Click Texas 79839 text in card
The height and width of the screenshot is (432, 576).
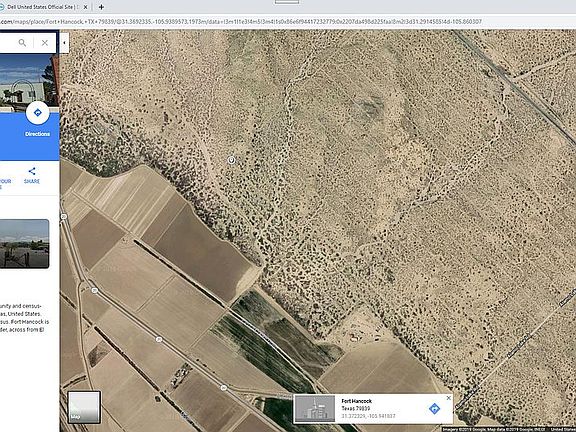[x=356, y=408]
